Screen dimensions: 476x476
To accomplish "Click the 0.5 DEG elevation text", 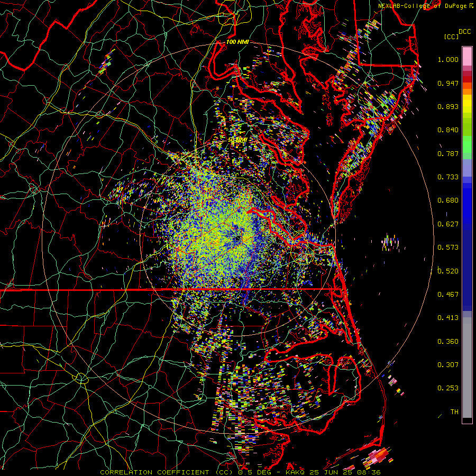I will click(254, 472).
